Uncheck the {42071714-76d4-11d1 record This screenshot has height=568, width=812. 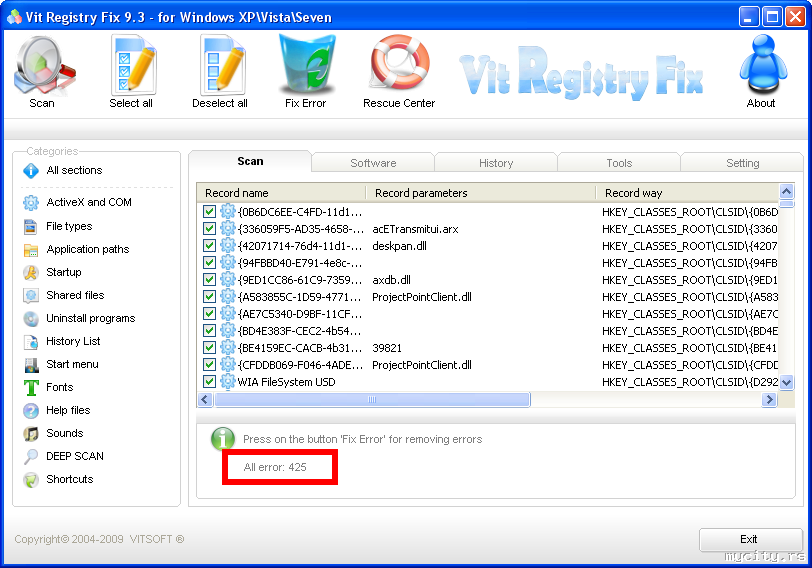point(209,245)
